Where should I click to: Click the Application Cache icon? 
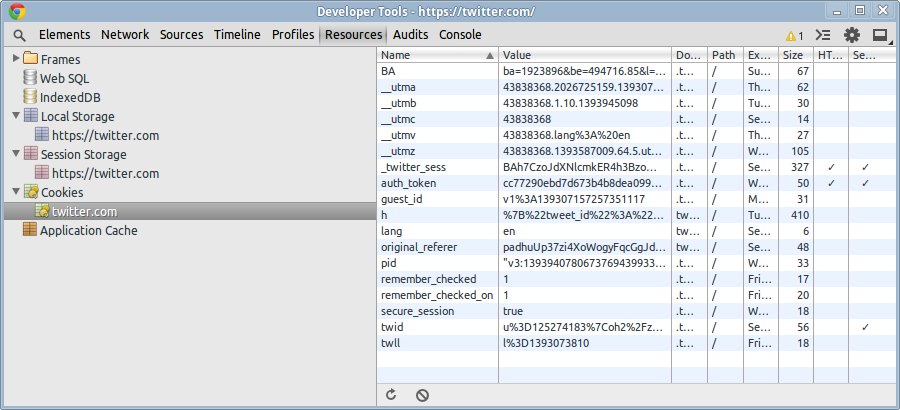coord(30,230)
